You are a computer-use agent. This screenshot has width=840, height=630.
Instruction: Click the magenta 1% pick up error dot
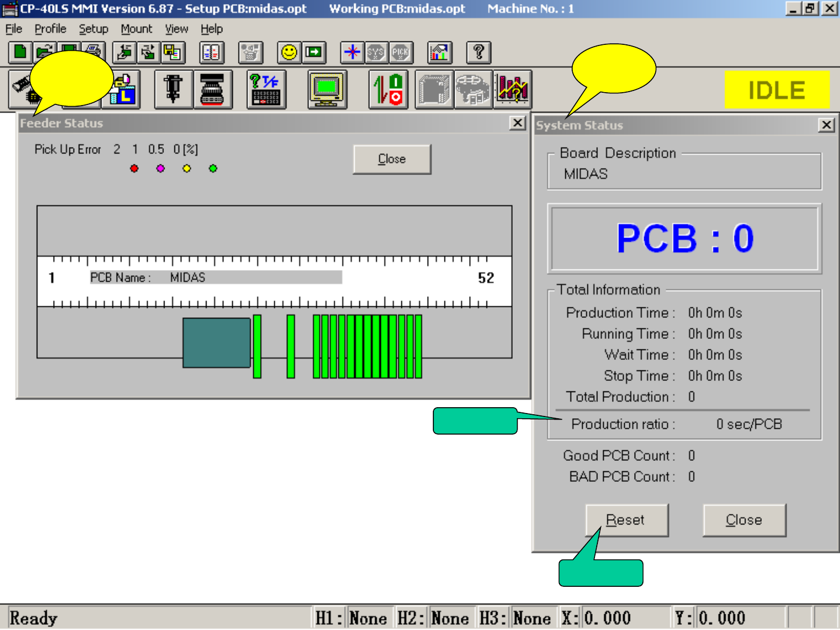[x=160, y=169]
